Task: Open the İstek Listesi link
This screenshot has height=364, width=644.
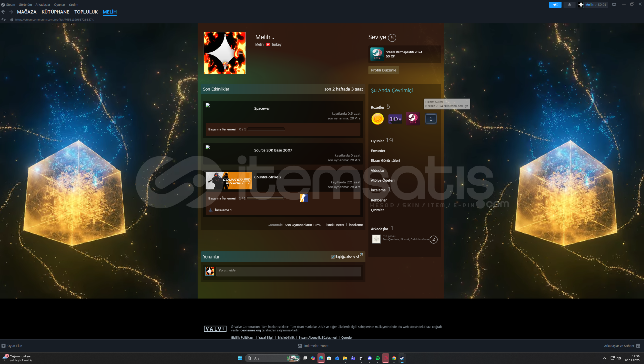Action: tap(335, 225)
